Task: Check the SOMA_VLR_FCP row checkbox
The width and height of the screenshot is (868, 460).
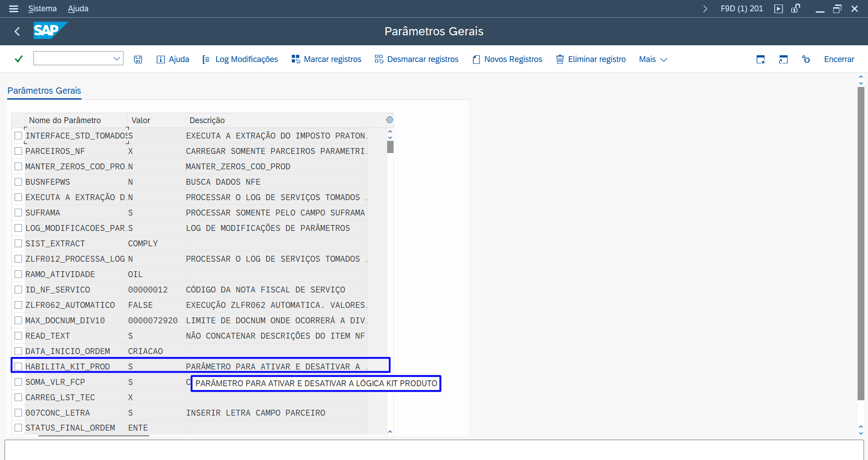Action: point(18,382)
